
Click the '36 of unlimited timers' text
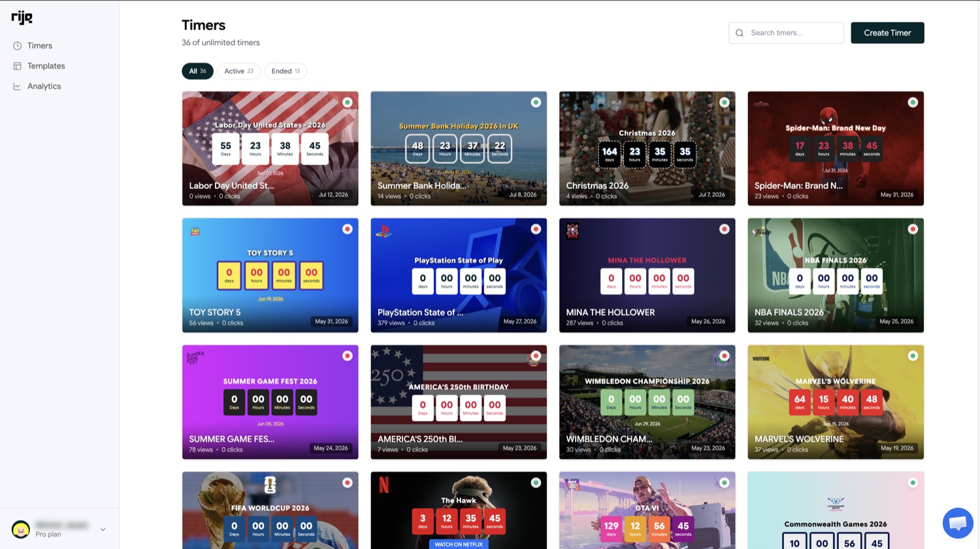(221, 42)
